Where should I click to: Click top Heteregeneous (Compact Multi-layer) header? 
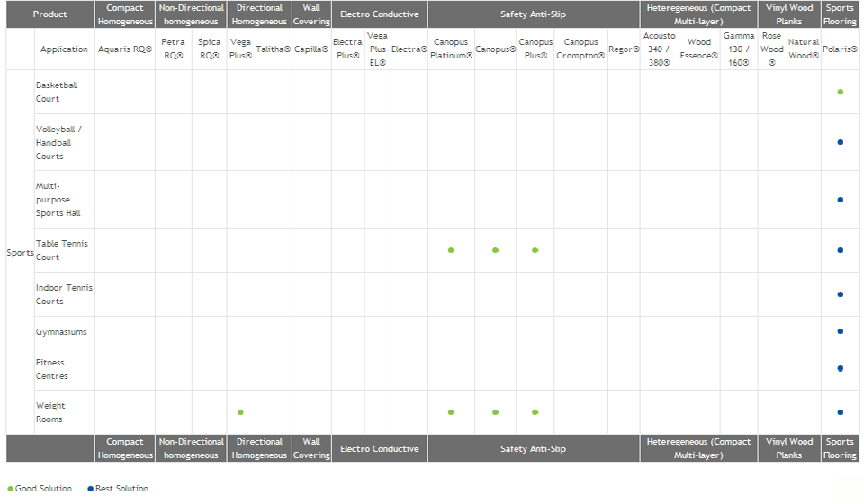698,14
